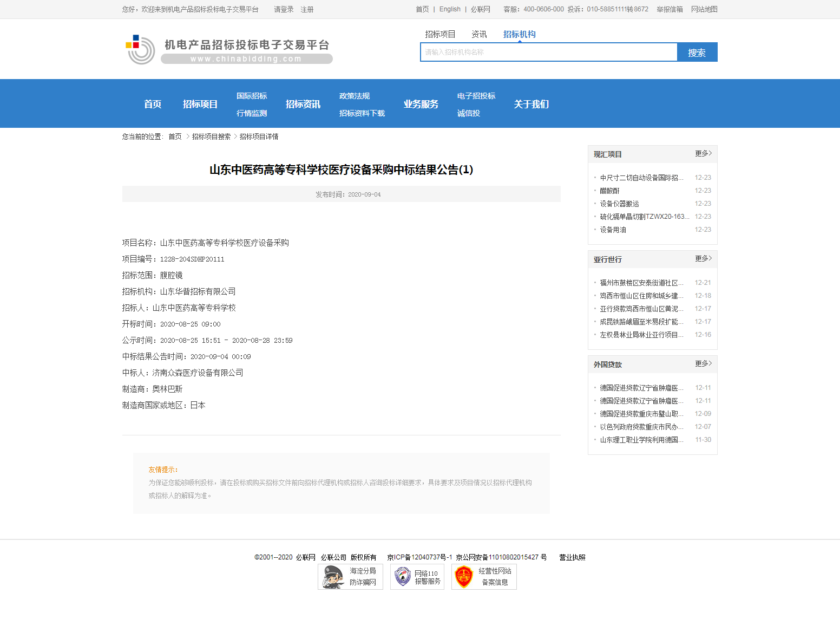This screenshot has width=840, height=619.
Task: Switch the site to English
Action: [450, 9]
